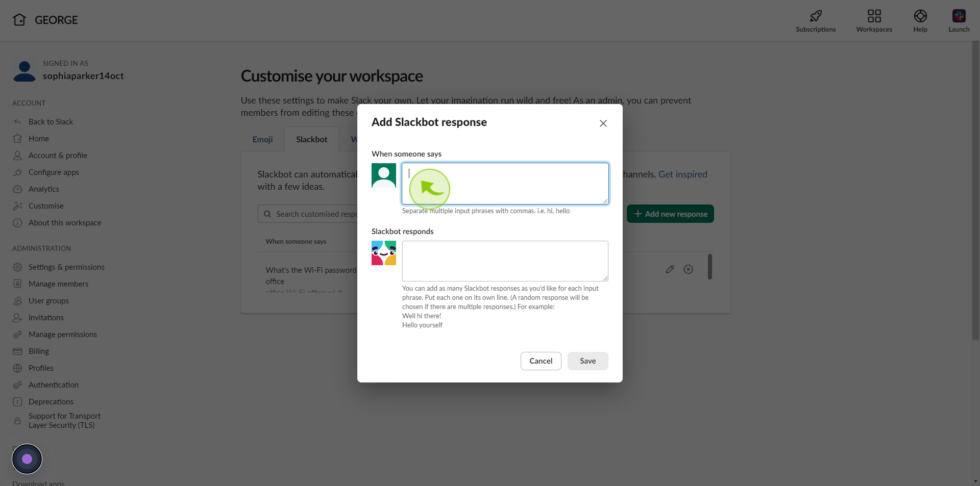Click the user avatar in dialog

tap(384, 175)
